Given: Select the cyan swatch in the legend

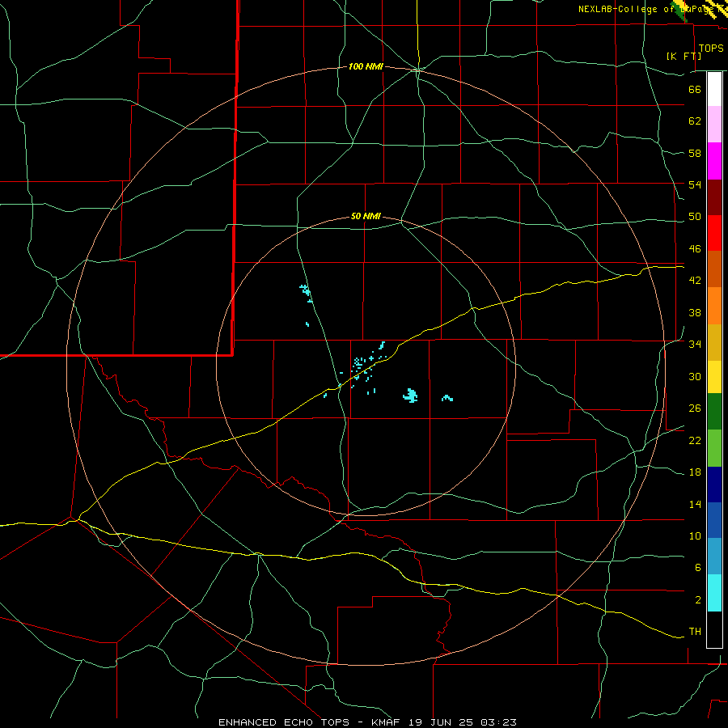Looking at the screenshot, I should (x=714, y=593).
